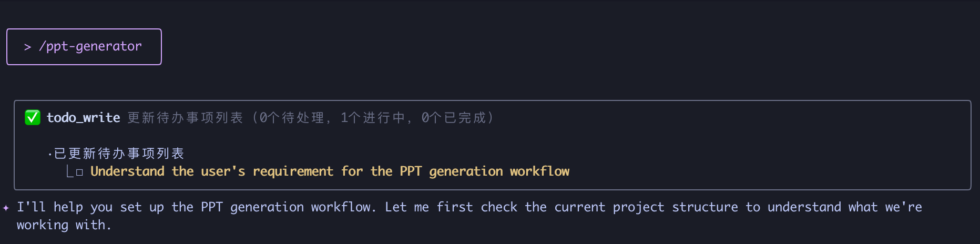Click the /ppt-generator command text
The width and height of the screenshot is (980, 244).
pyautogui.click(x=90, y=46)
